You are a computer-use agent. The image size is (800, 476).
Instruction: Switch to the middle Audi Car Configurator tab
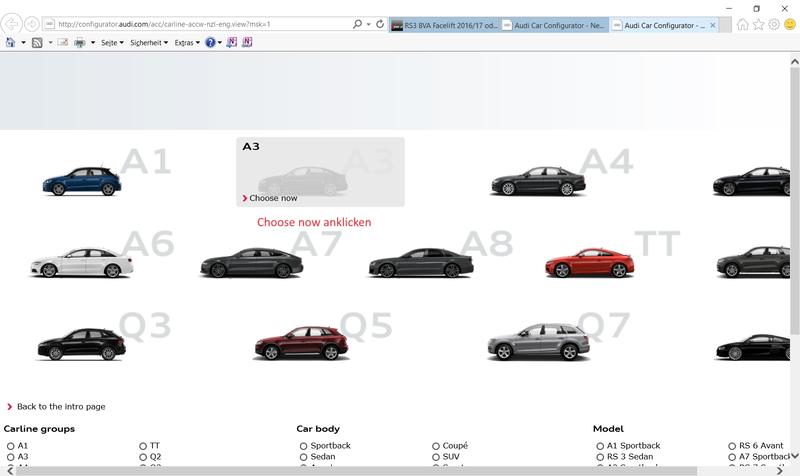553,24
